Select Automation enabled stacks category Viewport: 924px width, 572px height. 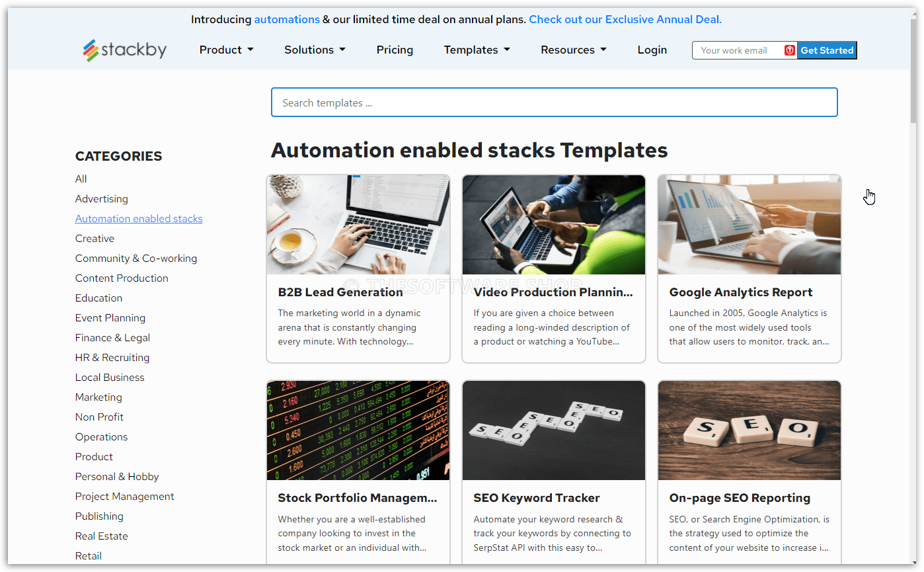click(x=139, y=218)
